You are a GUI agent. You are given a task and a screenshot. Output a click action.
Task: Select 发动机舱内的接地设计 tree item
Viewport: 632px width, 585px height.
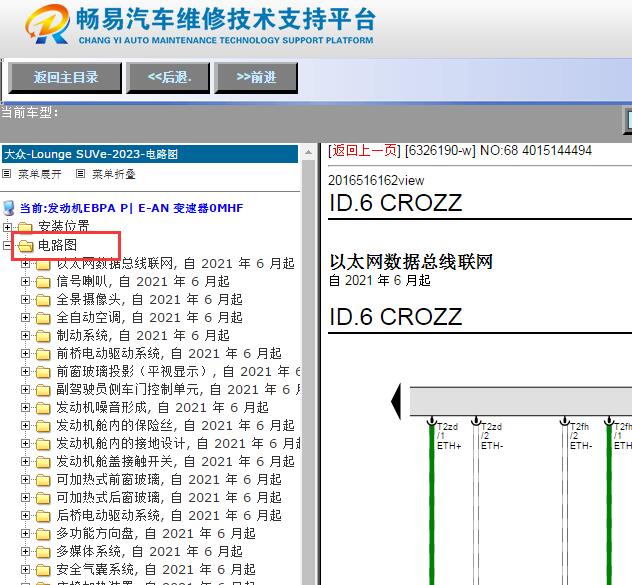coord(178,443)
